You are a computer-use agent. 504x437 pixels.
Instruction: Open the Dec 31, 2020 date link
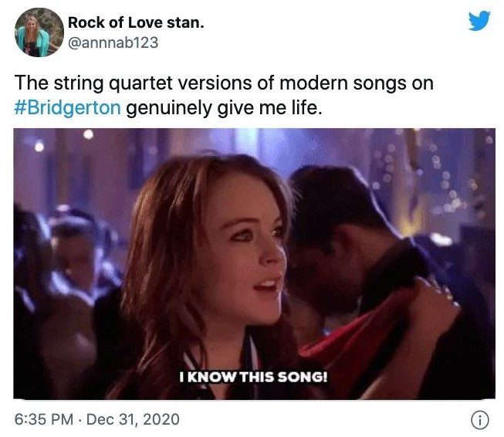pos(133,419)
